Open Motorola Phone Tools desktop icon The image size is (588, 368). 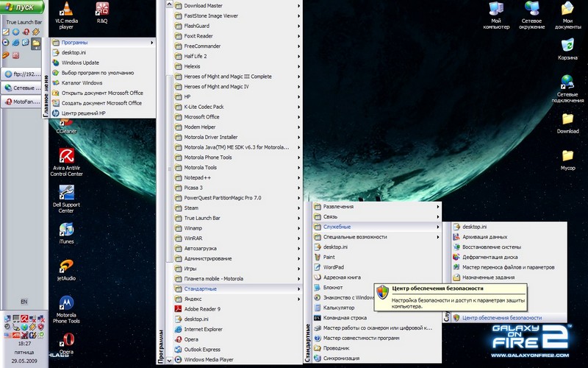pyautogui.click(x=66, y=309)
